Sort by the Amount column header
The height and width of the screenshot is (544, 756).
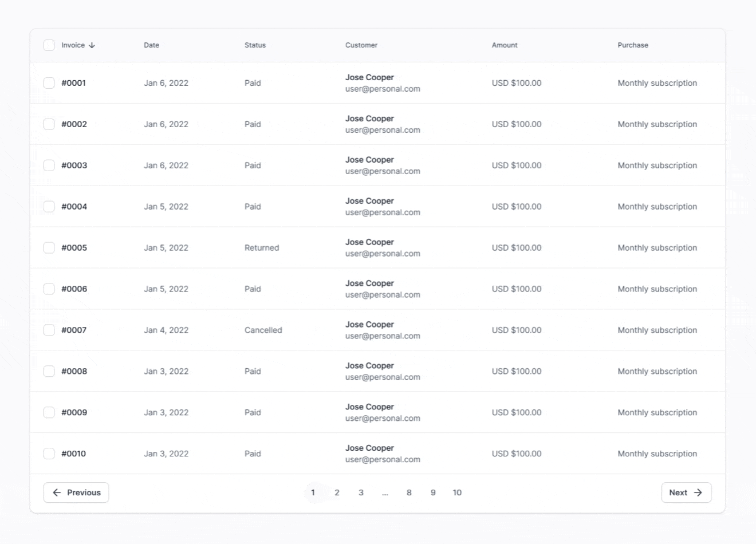pos(504,45)
